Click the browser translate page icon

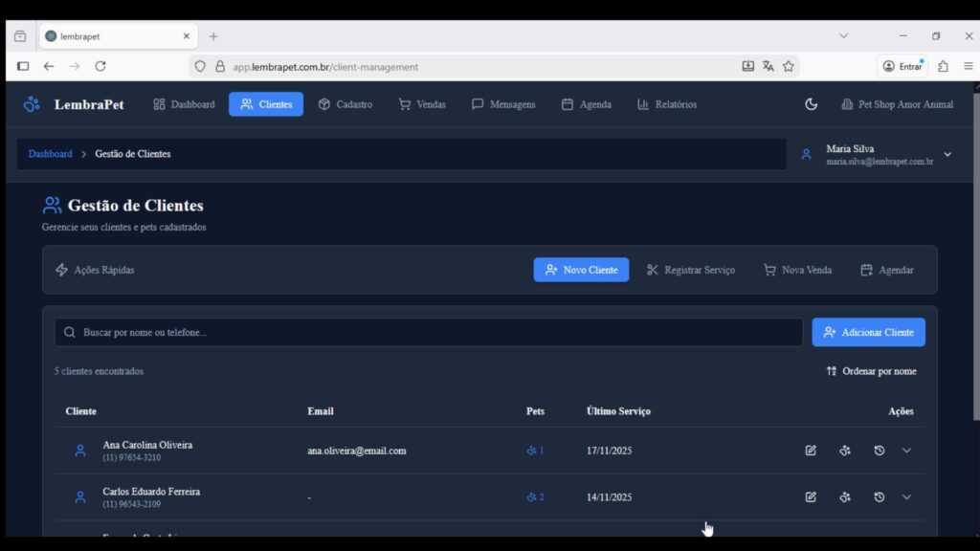click(x=768, y=66)
